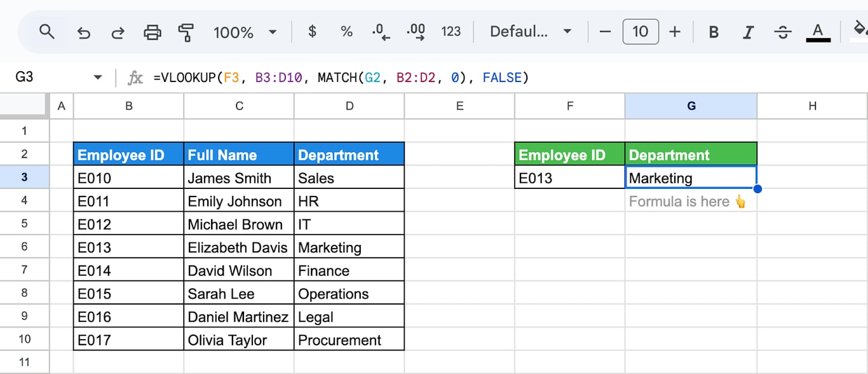Format as percent
Screen dimensions: 868x374
346,31
